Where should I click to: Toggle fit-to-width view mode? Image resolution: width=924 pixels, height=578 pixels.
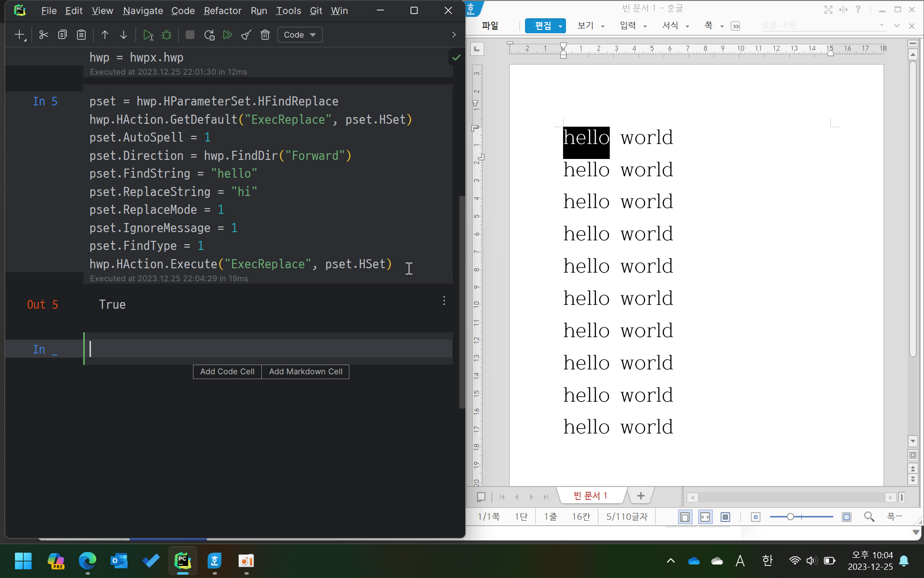(705, 517)
